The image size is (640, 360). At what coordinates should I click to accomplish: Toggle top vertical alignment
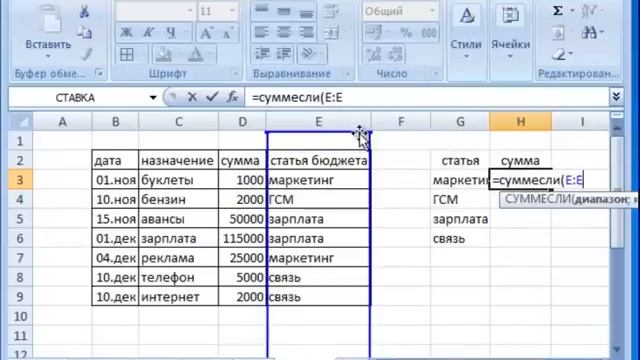262,11
